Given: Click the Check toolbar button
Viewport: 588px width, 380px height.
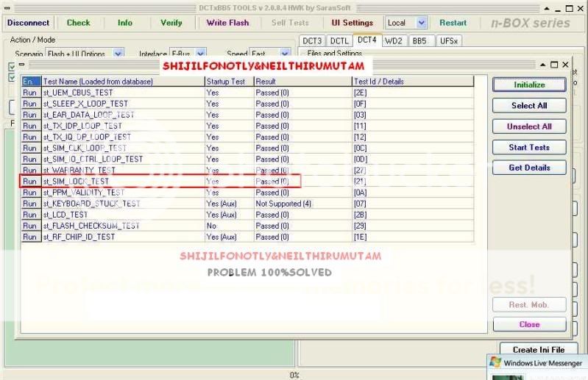Looking at the screenshot, I should click(78, 23).
